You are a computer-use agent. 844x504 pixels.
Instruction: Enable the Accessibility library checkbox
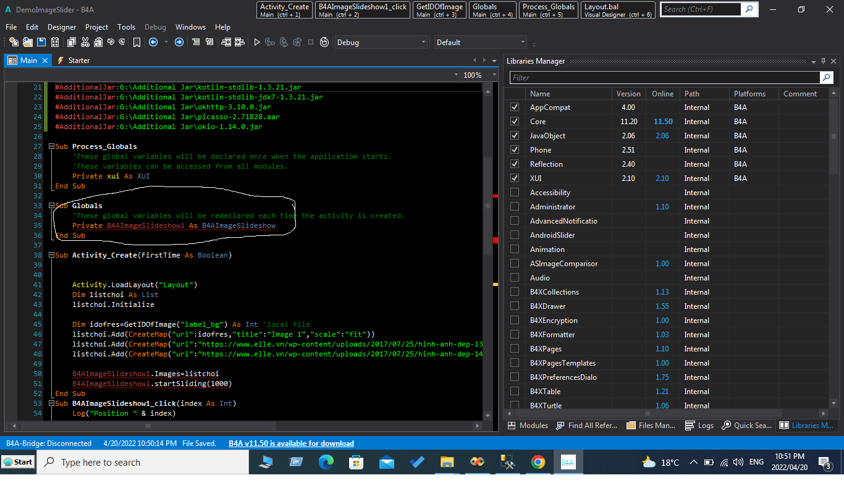pyautogui.click(x=515, y=193)
